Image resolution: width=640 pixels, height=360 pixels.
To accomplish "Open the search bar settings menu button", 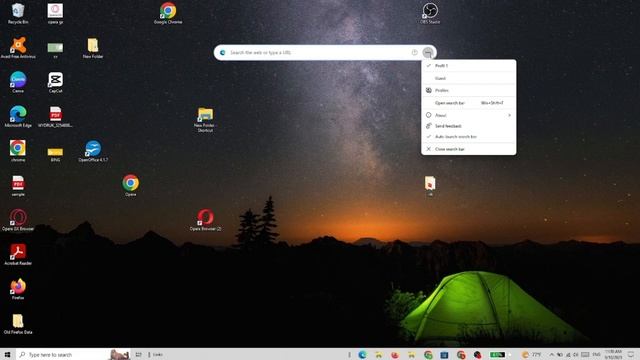I will coord(427,52).
